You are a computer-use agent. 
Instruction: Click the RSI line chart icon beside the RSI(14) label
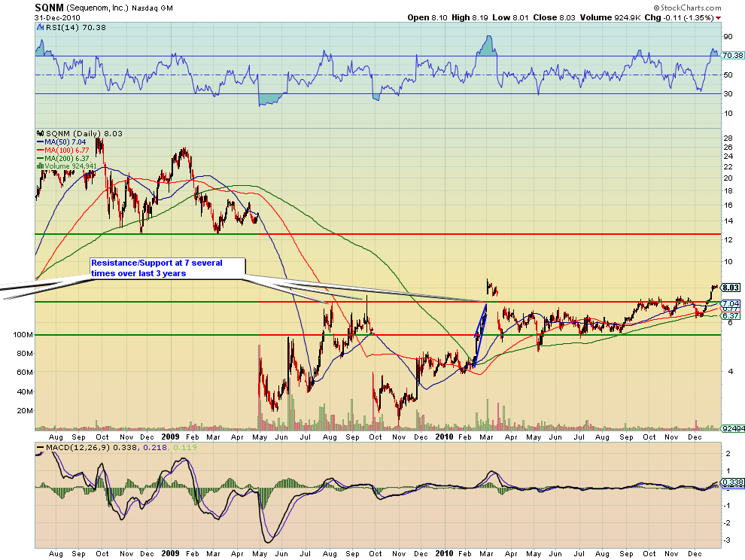[41, 28]
